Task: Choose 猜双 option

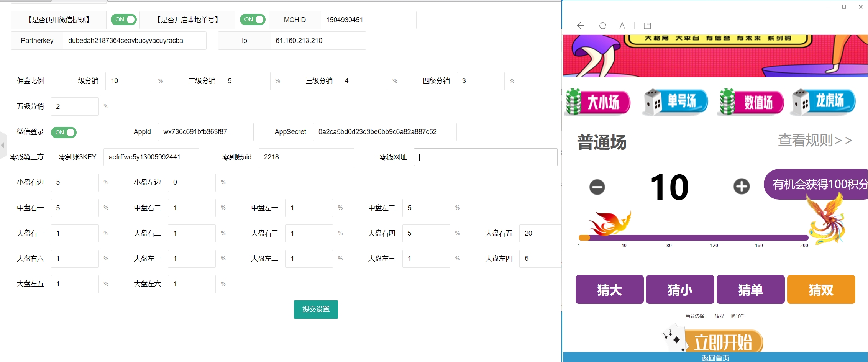Action: point(821,290)
